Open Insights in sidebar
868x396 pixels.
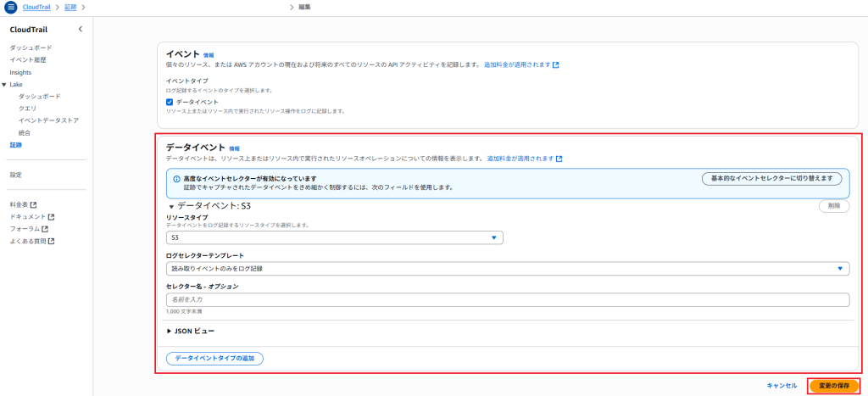(x=20, y=73)
